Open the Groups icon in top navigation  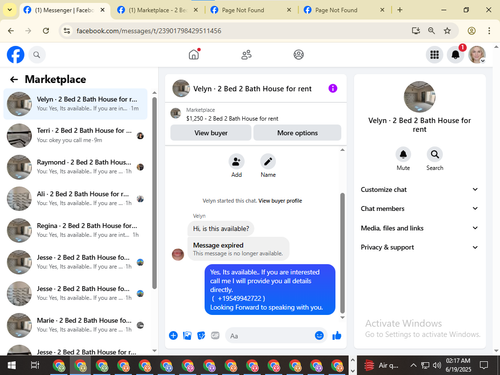point(298,55)
